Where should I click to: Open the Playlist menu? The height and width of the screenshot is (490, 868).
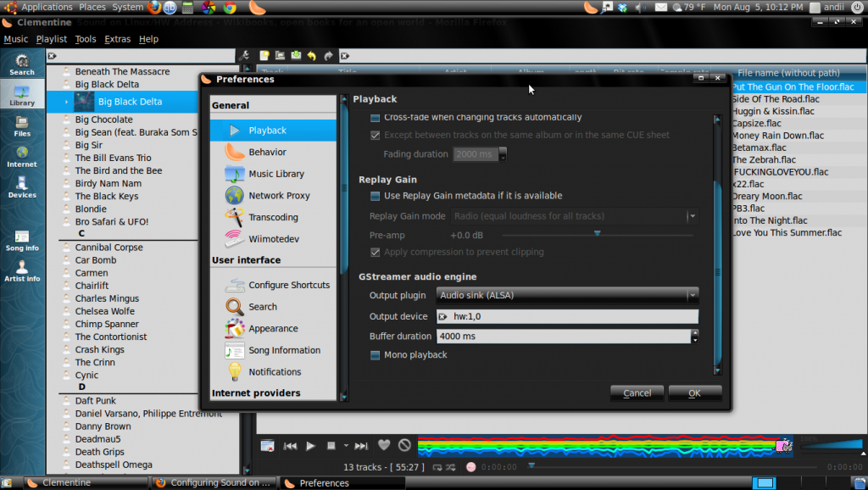52,39
